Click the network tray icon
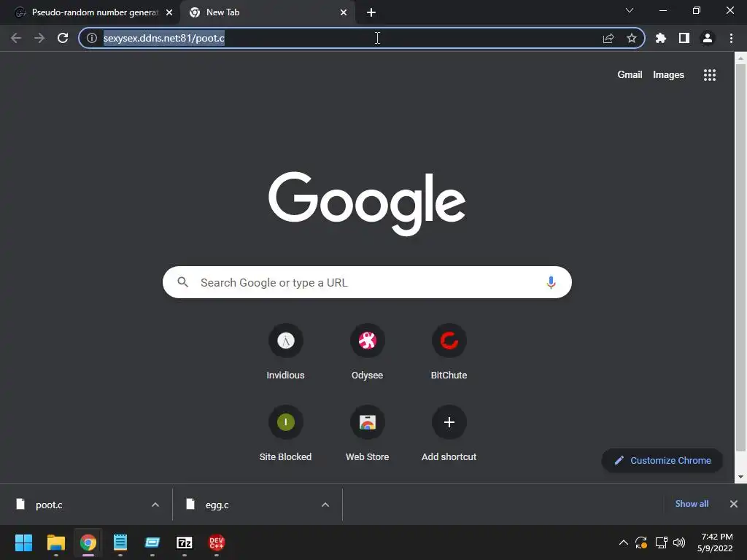Image resolution: width=747 pixels, height=560 pixels. point(661,542)
